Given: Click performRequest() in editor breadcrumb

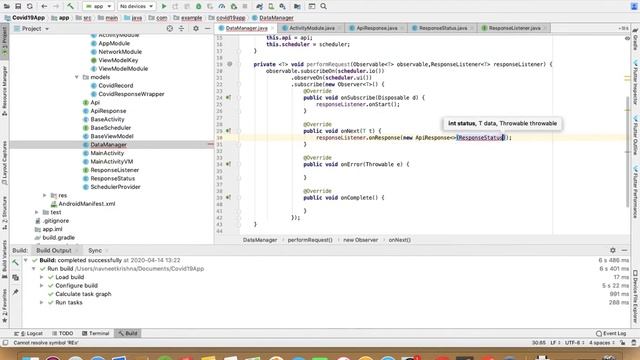Looking at the screenshot, I should point(310,240).
